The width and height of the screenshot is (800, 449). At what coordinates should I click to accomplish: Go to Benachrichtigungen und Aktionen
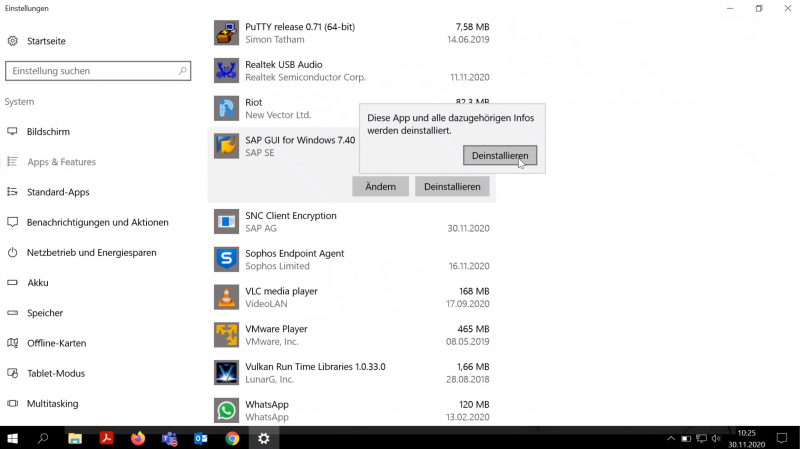click(x=97, y=222)
